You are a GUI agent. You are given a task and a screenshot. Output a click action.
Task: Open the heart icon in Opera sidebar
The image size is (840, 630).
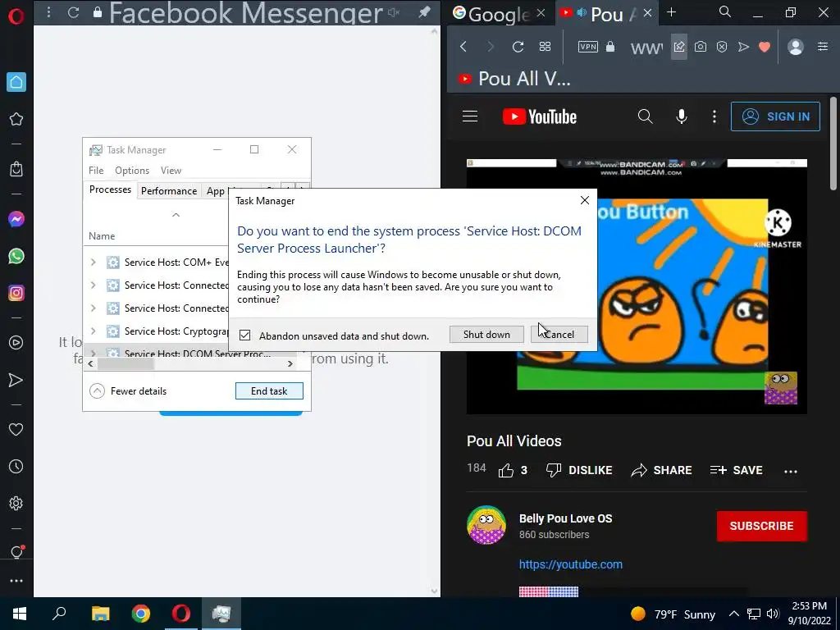[16, 429]
